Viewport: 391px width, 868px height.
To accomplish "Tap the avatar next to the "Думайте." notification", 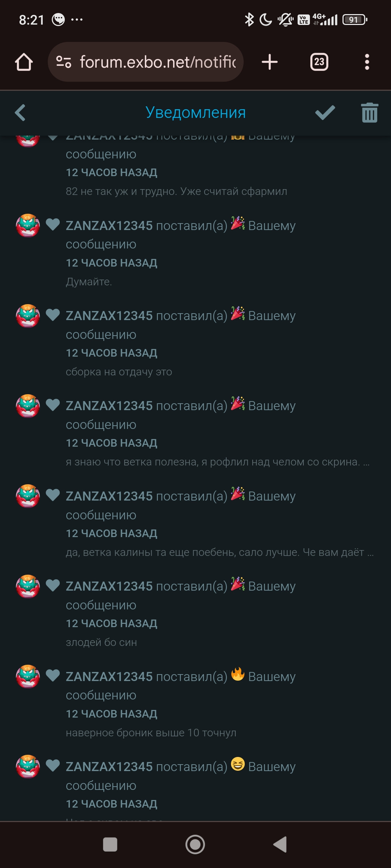I will pyautogui.click(x=28, y=226).
